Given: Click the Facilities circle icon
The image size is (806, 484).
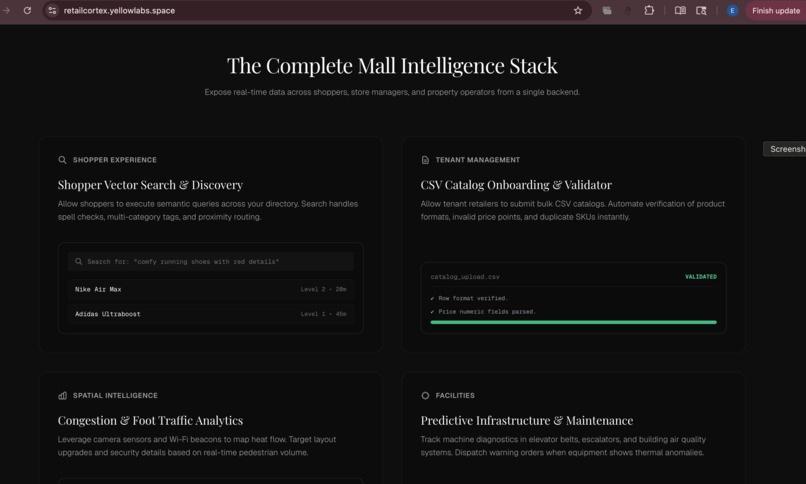Looking at the screenshot, I should (x=425, y=395).
